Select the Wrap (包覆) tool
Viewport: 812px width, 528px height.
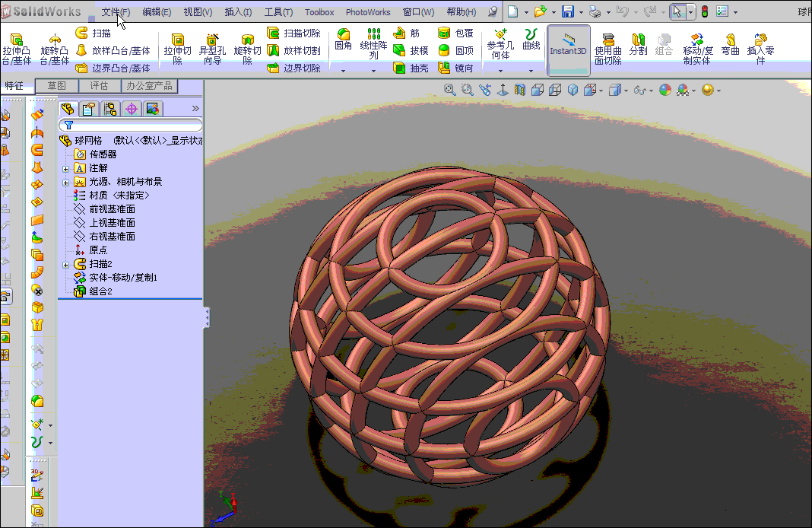coord(455,33)
